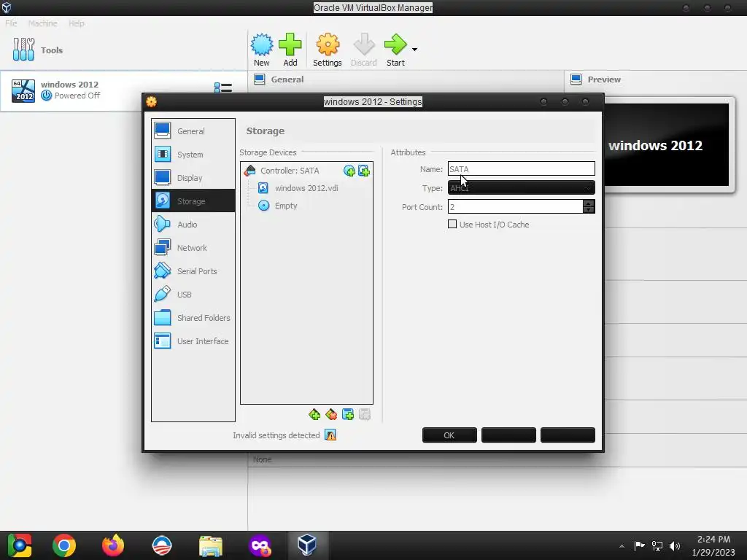The height and width of the screenshot is (560, 747).
Task: Show hidden tray icons with the up arrow
Action: [622, 545]
